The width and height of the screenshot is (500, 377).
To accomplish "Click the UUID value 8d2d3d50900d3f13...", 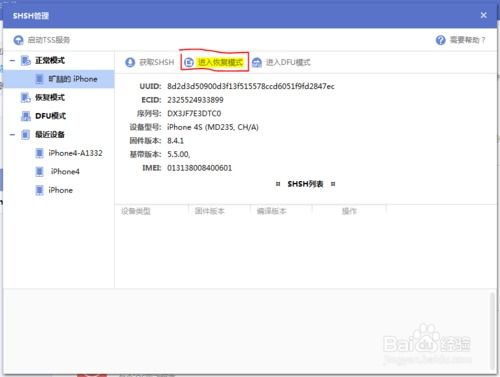I will point(251,86).
